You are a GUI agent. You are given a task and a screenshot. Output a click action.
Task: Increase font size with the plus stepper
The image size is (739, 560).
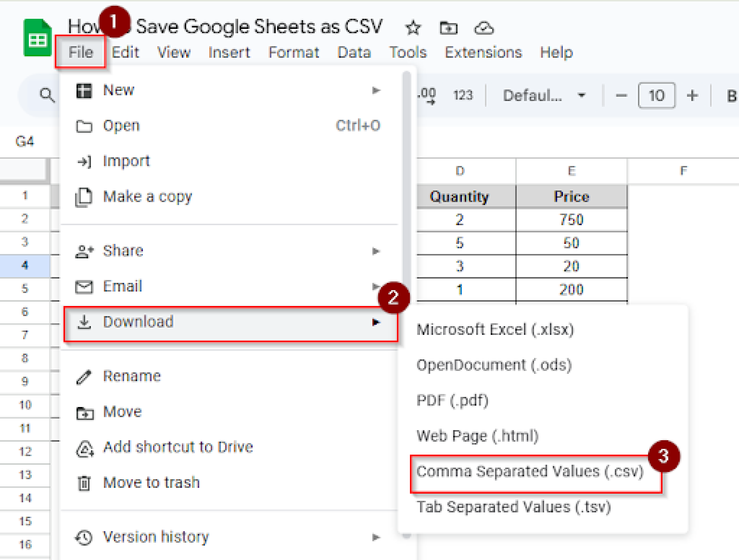point(692,95)
